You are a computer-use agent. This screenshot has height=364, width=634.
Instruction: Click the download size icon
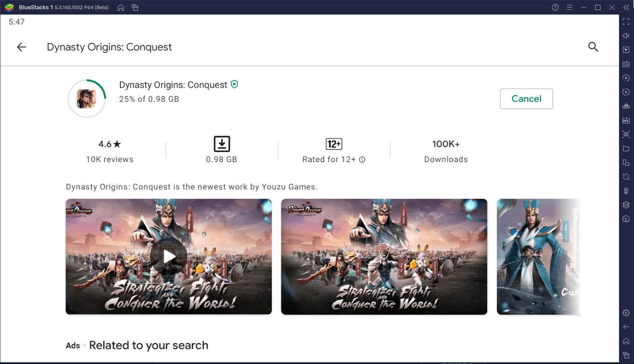click(222, 144)
